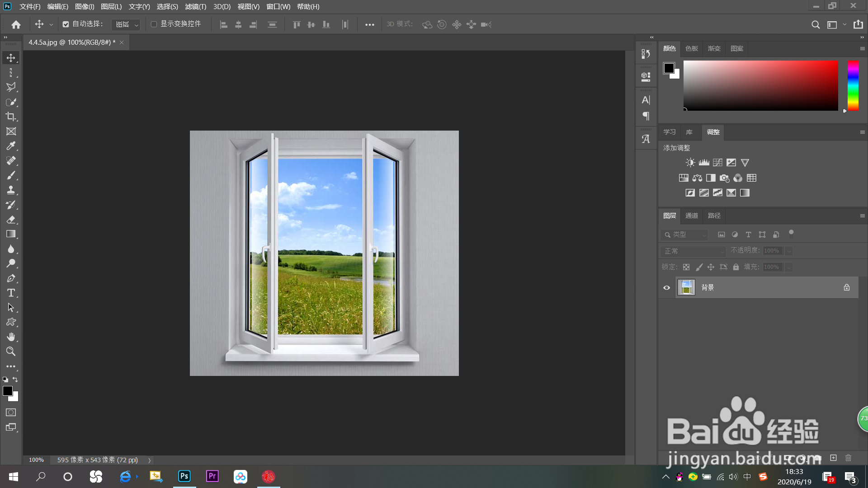Open the Color panel options menu
This screenshot has width=868, height=488.
coord(862,49)
